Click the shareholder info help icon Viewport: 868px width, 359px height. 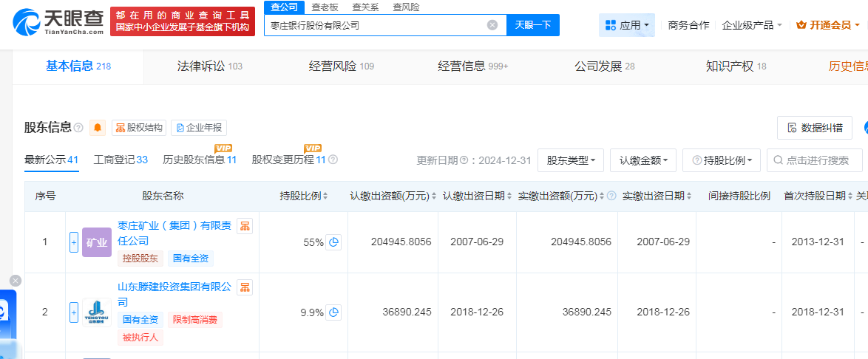point(78,129)
